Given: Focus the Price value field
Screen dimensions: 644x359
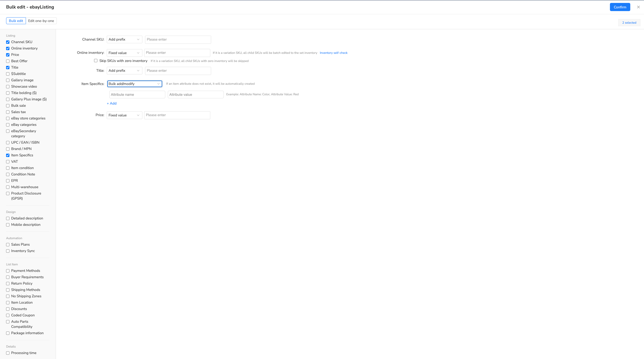Looking at the screenshot, I should 177,115.
